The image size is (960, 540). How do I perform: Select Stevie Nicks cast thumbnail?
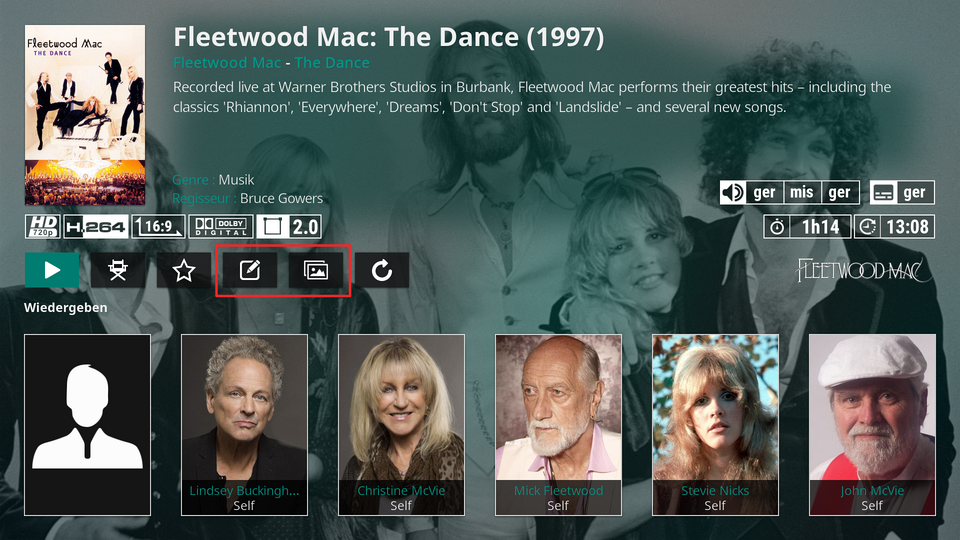tap(715, 425)
